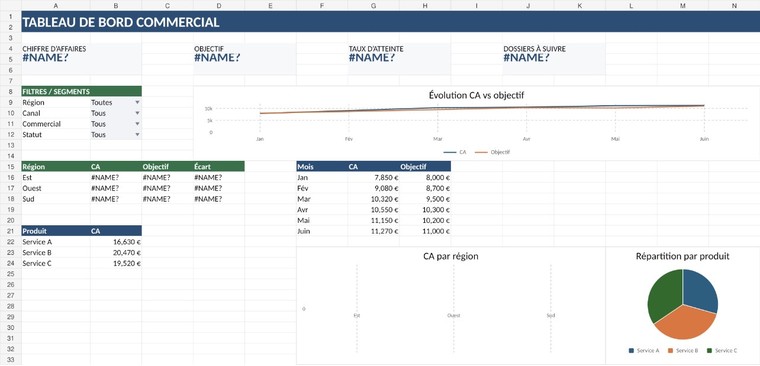Select row header 21
This screenshot has height=366, width=760.
point(11,231)
